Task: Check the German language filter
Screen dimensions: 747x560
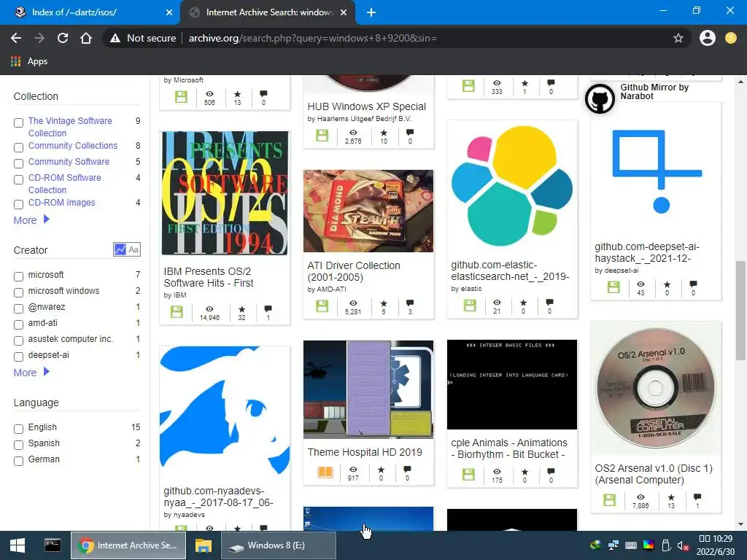Action: coord(18,461)
